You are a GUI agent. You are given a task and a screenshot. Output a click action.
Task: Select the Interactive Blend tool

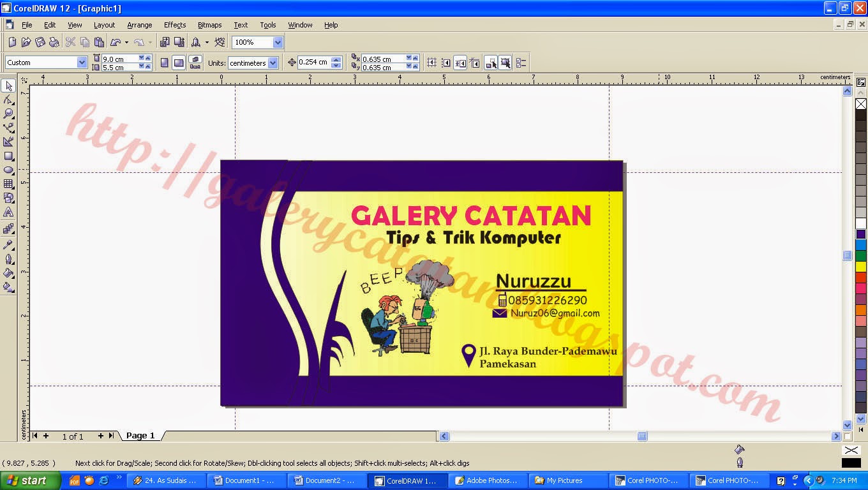[x=8, y=228]
